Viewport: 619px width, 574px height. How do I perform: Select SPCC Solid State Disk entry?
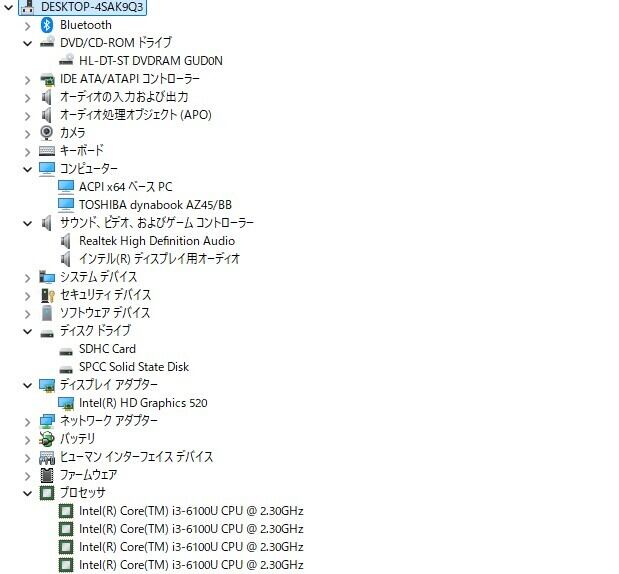coord(134,367)
